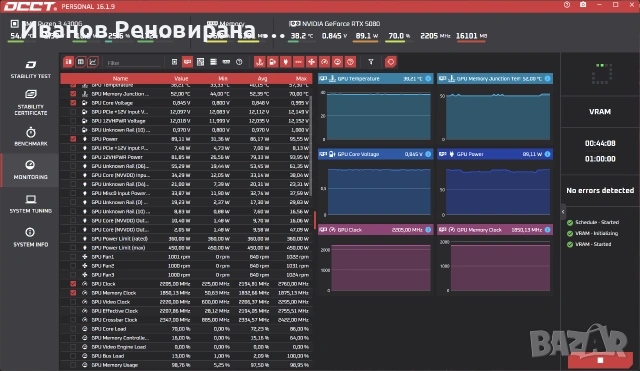Select the GPU Effective Clock row
The height and width of the screenshot is (371, 640).
[x=186, y=311]
